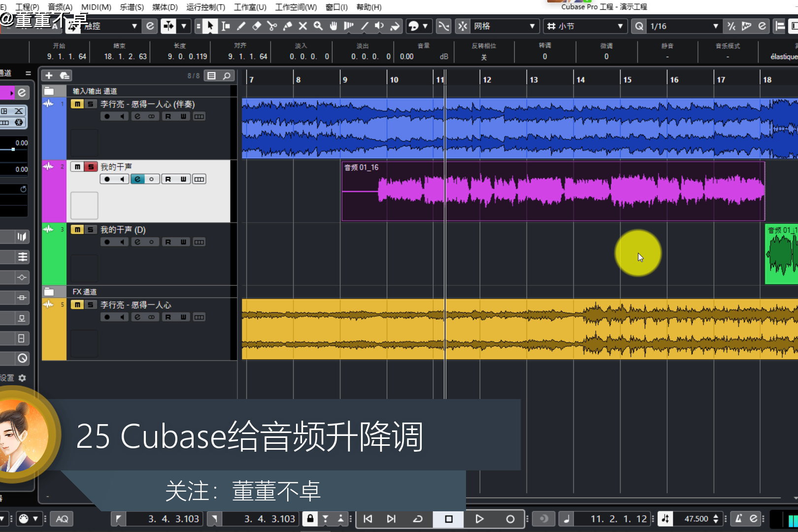Select the Draw tool in the toolbar
The image size is (798, 532).
[241, 26]
